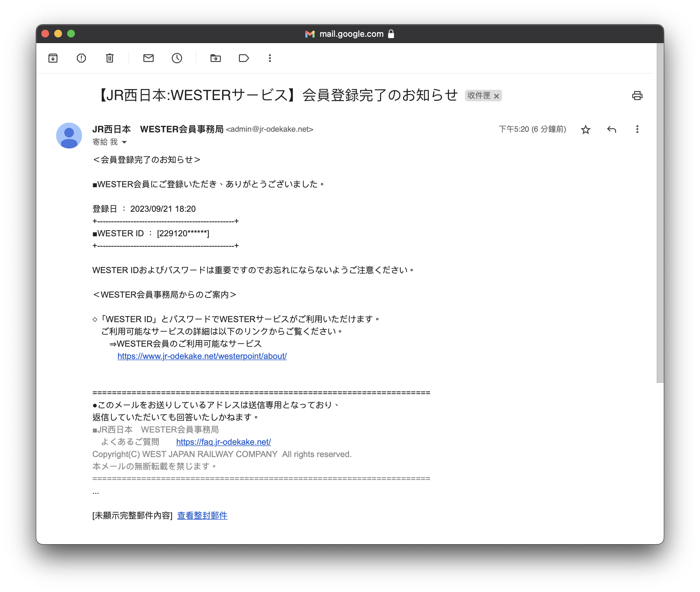Image resolution: width=700 pixels, height=592 pixels.
Task: Click 查看整封郵件 to view entire message
Action: tap(202, 515)
